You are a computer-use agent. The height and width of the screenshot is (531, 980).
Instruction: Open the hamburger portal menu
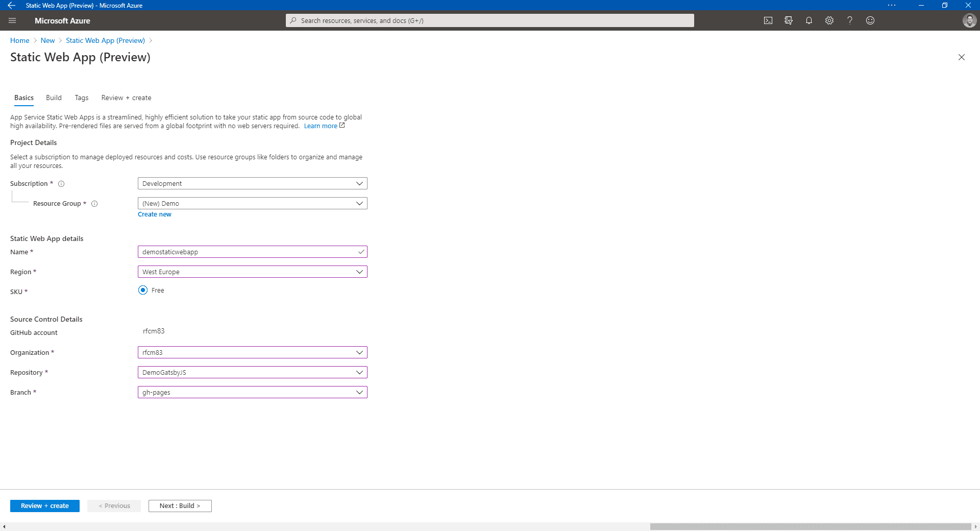pyautogui.click(x=12, y=20)
